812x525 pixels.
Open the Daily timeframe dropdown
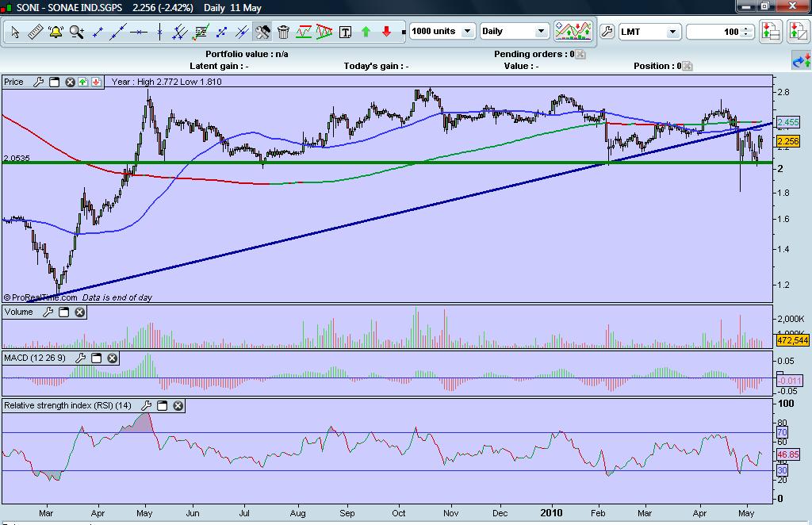coord(514,32)
